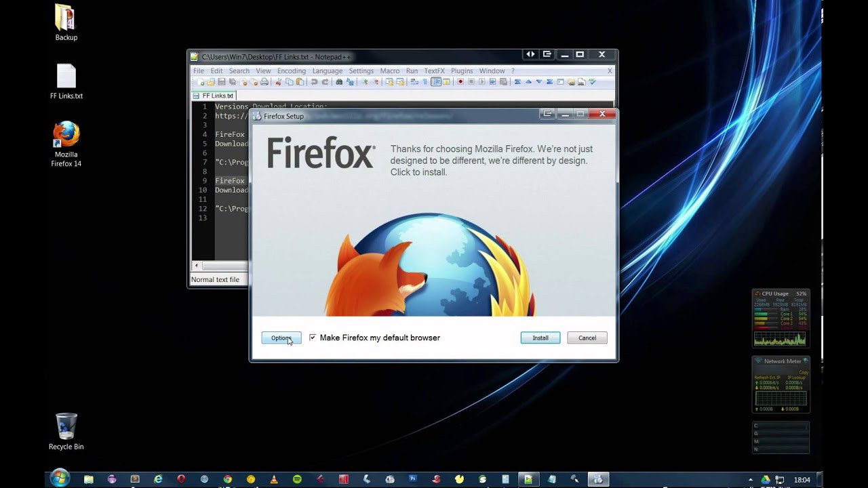Open the Window menu in Notepad++
Screen dimensions: 868x488
[x=492, y=70]
